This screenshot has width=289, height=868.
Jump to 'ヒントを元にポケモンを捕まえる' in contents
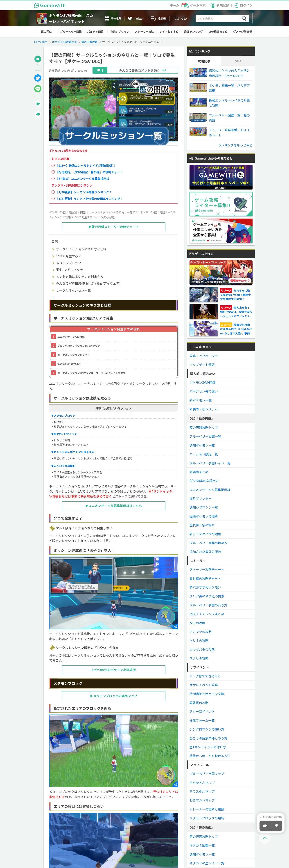tap(79, 277)
